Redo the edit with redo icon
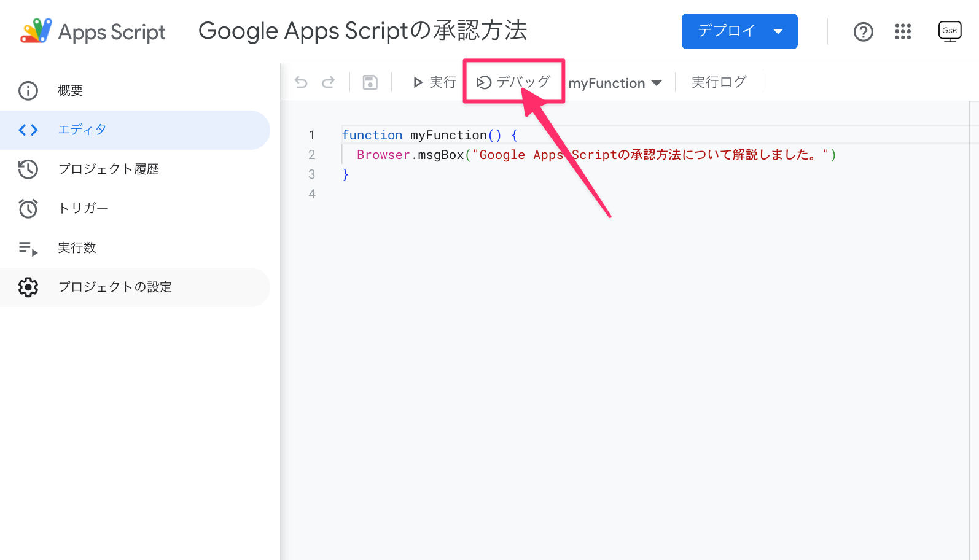This screenshot has height=560, width=979. click(329, 82)
